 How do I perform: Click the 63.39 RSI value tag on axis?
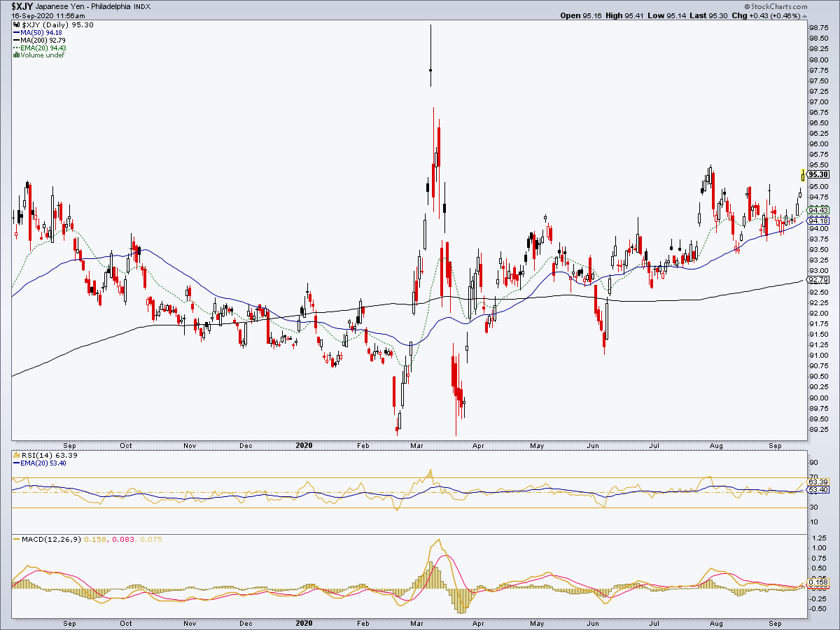pos(818,482)
